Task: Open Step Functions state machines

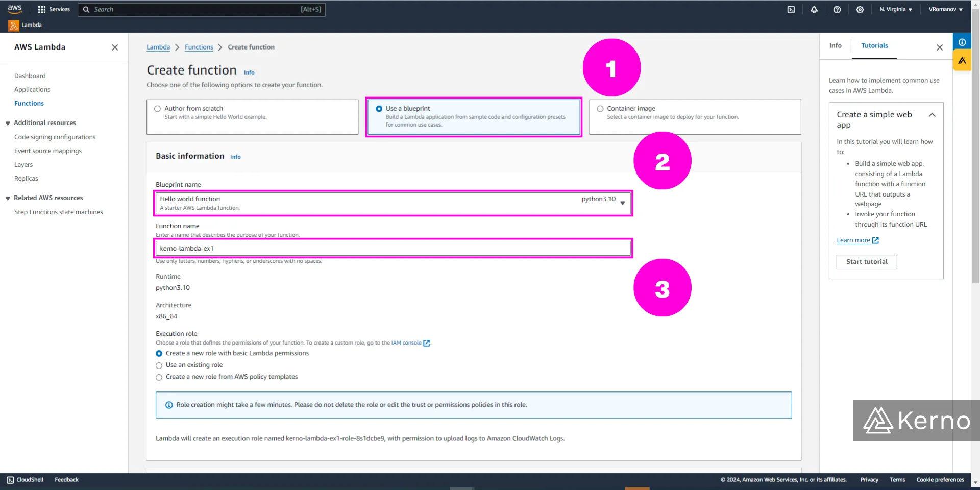Action: pyautogui.click(x=59, y=212)
